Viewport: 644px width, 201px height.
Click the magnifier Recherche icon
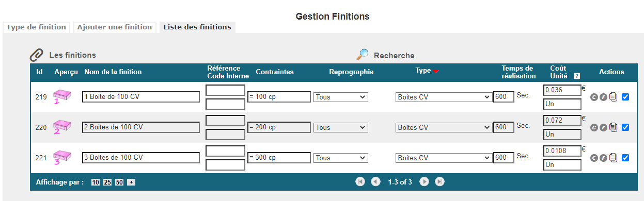(x=363, y=55)
